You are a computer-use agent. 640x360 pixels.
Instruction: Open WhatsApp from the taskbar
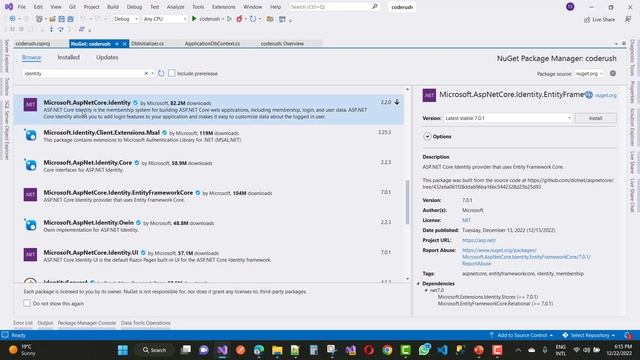424,350
